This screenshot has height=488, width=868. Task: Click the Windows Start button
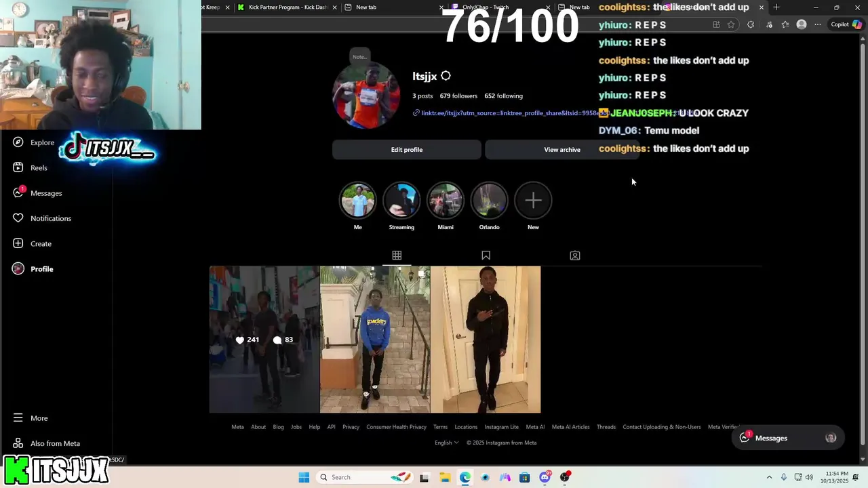pyautogui.click(x=304, y=477)
